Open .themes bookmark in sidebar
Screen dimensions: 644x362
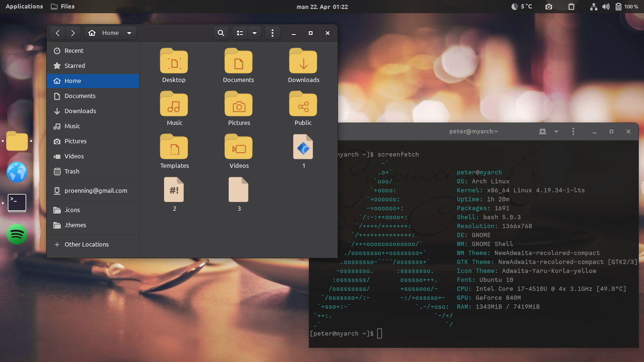[93, 225]
